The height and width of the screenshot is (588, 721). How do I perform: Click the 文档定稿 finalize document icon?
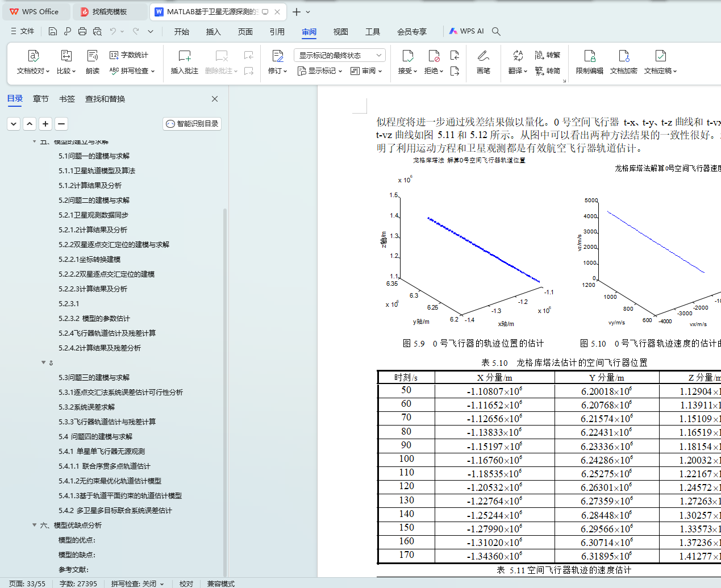660,56
